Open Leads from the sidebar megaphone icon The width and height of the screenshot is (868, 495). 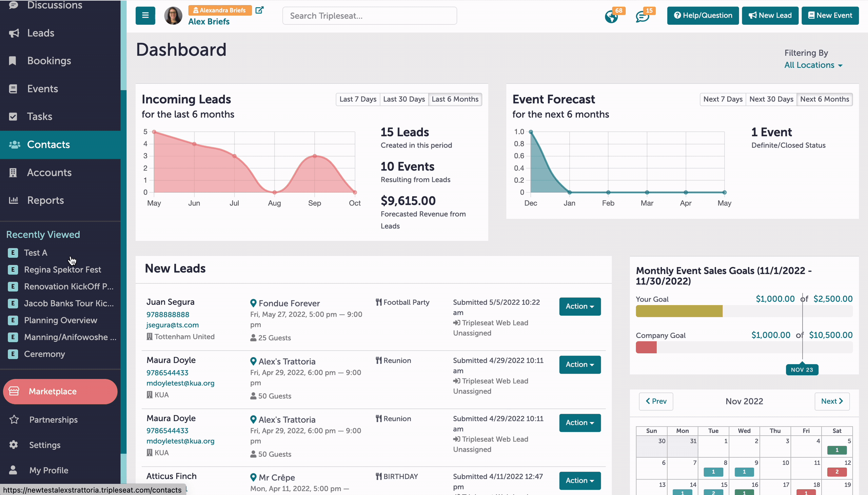click(x=14, y=33)
